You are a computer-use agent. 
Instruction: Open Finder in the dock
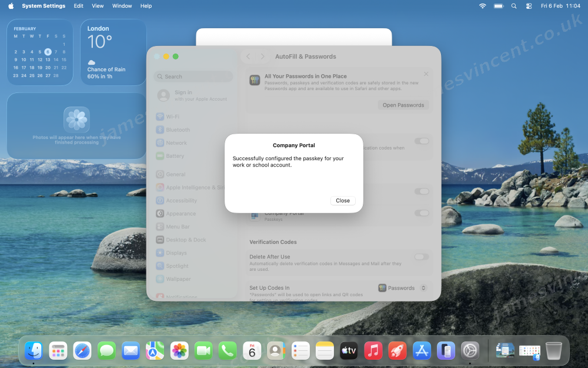[34, 352]
